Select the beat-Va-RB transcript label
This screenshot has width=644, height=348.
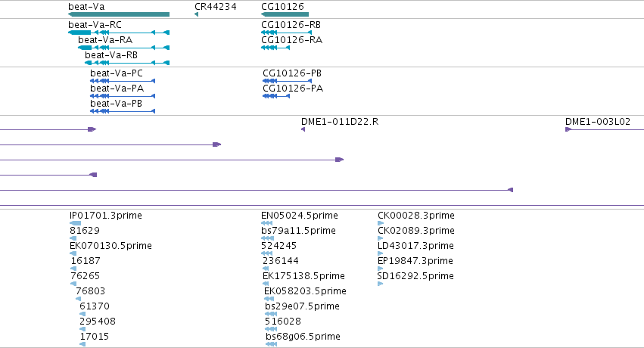[x=111, y=55]
